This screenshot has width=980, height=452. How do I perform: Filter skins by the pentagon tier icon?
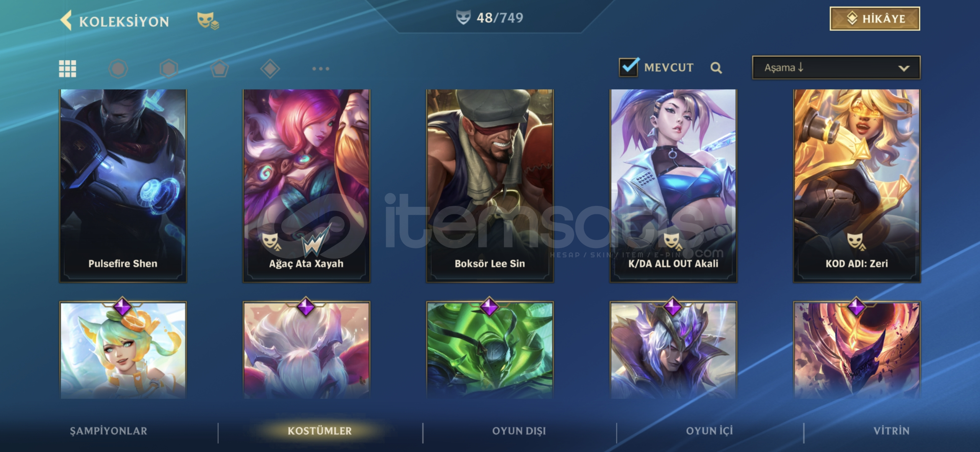(219, 69)
